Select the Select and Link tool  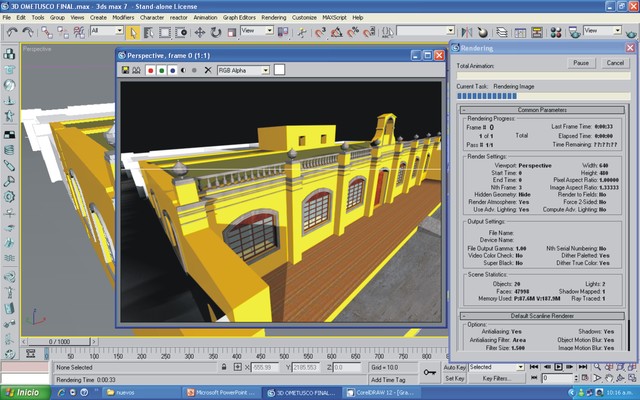[x=47, y=32]
